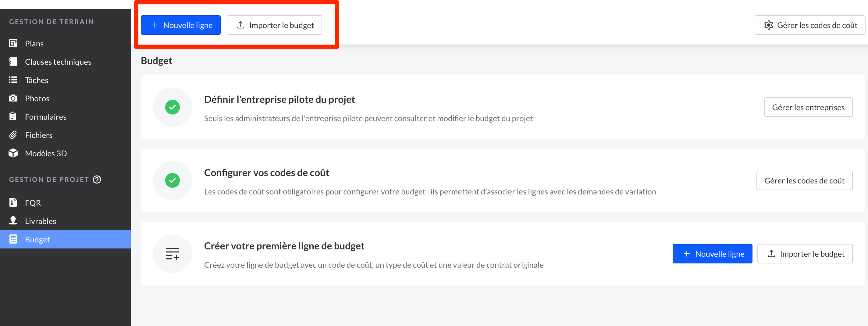Click the Clauses techniques notebook icon
The image size is (868, 326).
(13, 61)
